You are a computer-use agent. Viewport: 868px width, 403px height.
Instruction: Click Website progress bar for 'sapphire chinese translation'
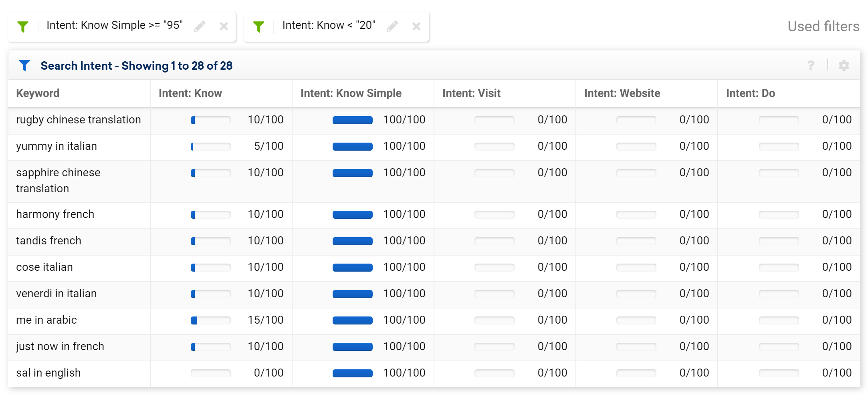(636, 173)
